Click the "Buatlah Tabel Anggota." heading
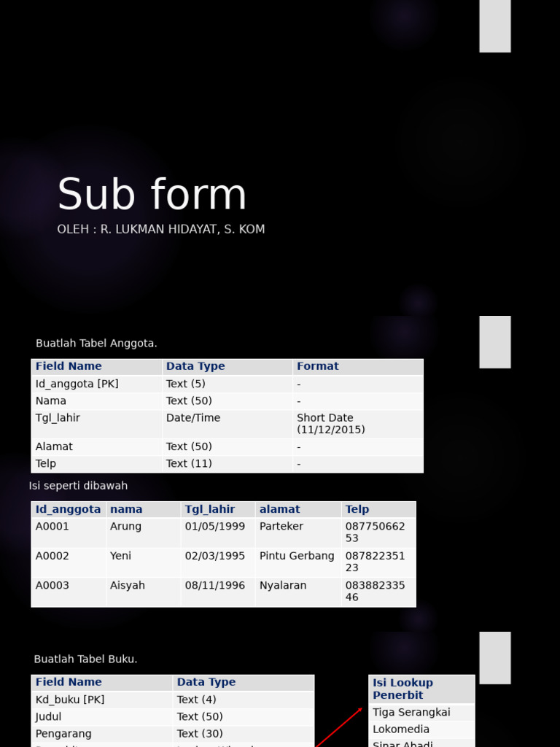The height and width of the screenshot is (747, 560). point(96,343)
